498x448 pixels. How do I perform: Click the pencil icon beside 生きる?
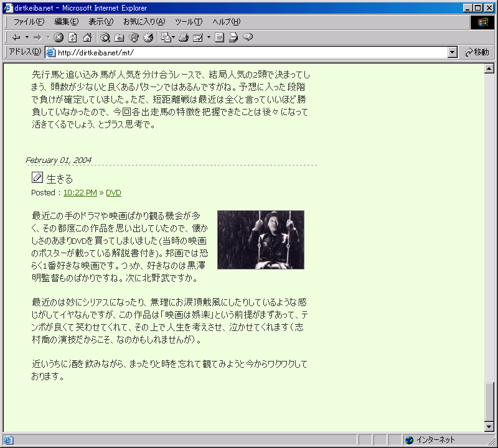(x=37, y=177)
